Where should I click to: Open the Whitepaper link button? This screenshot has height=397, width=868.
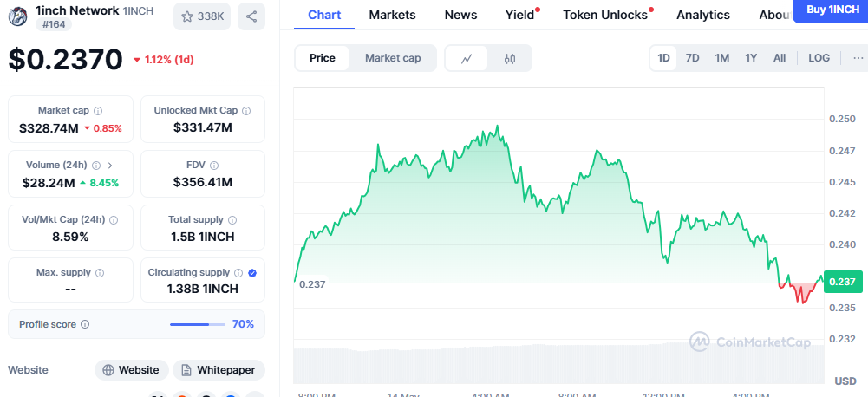[219, 370]
